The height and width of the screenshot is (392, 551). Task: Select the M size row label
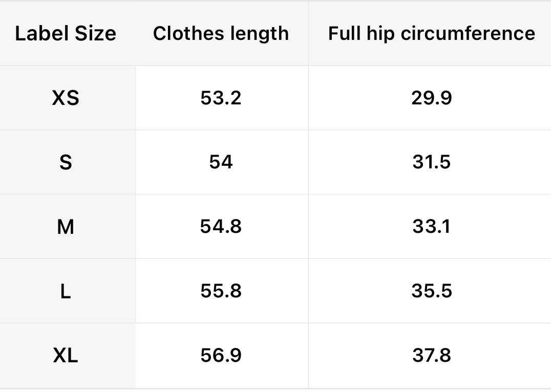[x=66, y=226]
